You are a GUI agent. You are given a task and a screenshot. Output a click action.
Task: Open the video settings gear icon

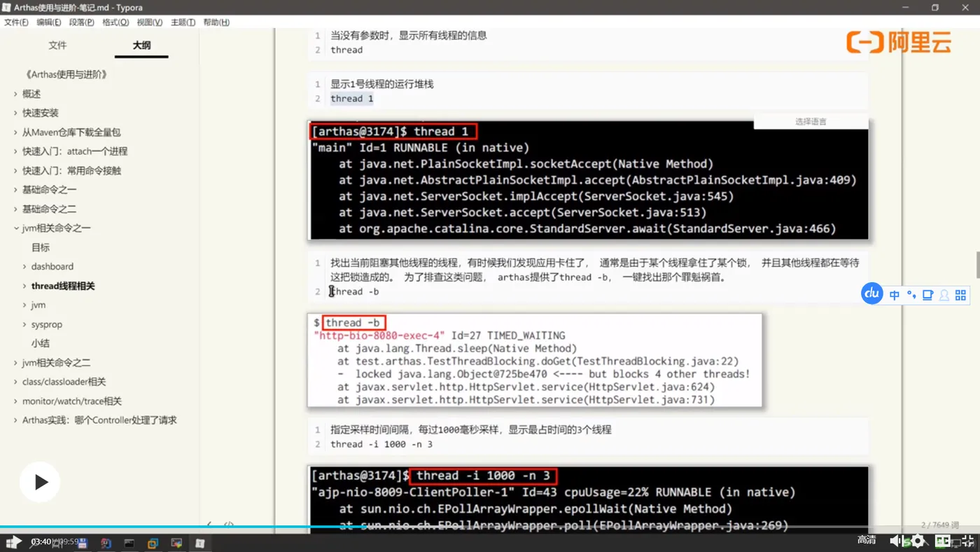(x=918, y=541)
